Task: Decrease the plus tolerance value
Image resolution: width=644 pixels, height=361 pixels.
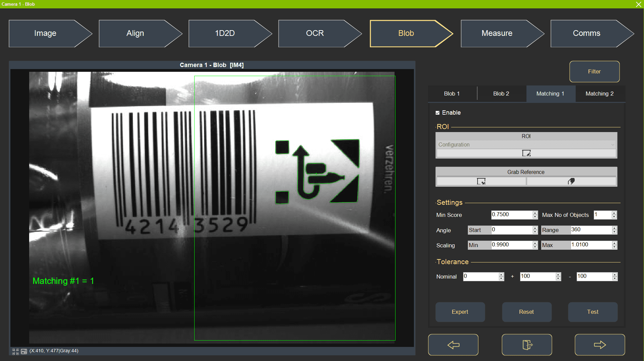Action: click(558, 279)
